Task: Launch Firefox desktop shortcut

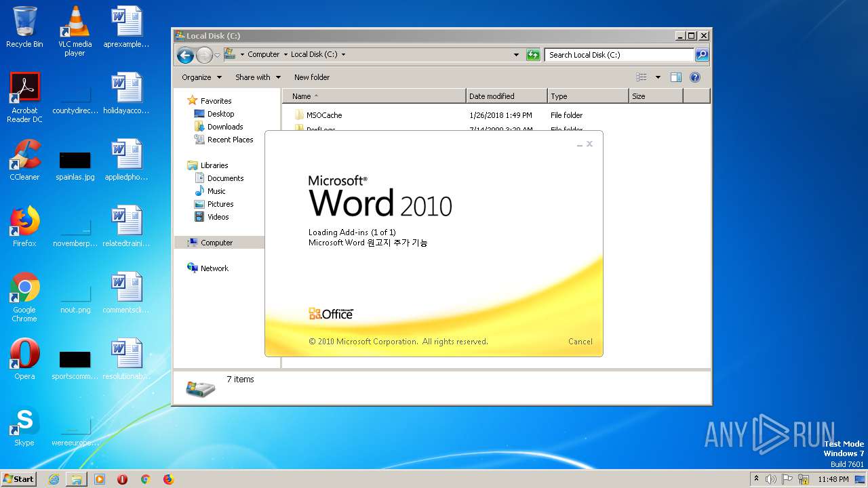Action: point(24,226)
